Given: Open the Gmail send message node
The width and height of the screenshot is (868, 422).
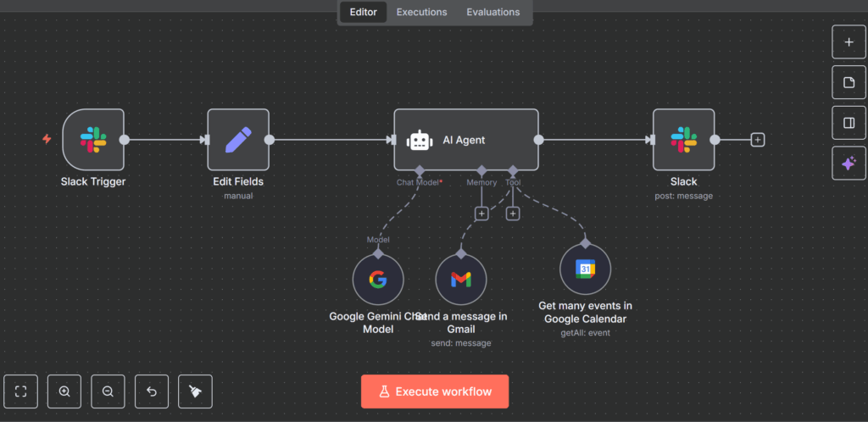Looking at the screenshot, I should coord(461,280).
